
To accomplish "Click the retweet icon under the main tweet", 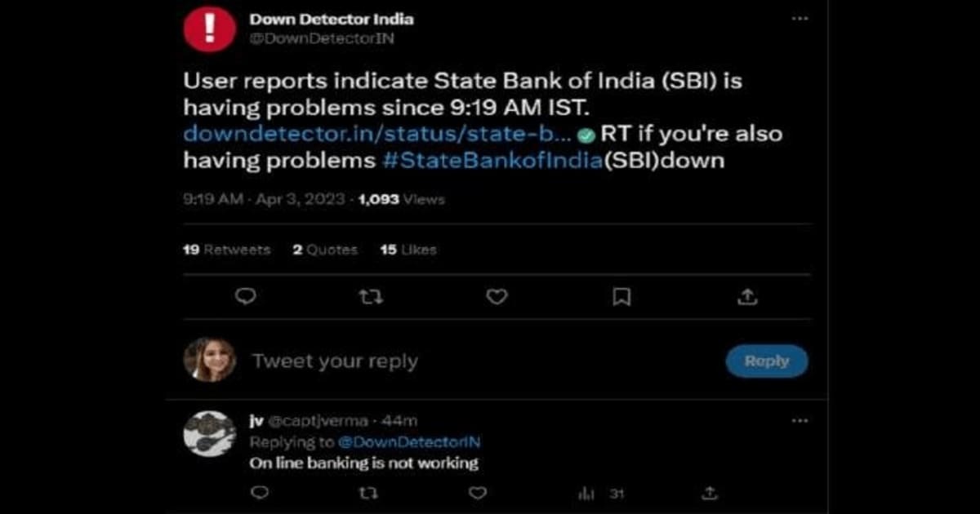I will 371,298.
